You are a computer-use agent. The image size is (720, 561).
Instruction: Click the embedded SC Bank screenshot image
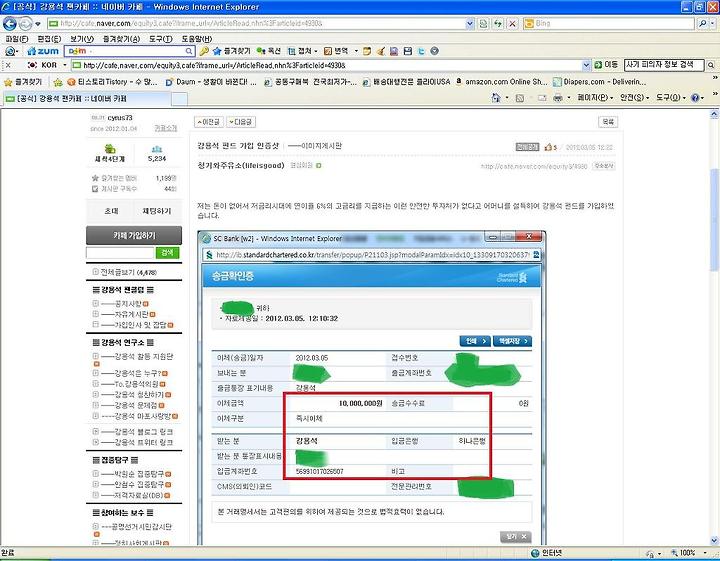click(x=371, y=388)
